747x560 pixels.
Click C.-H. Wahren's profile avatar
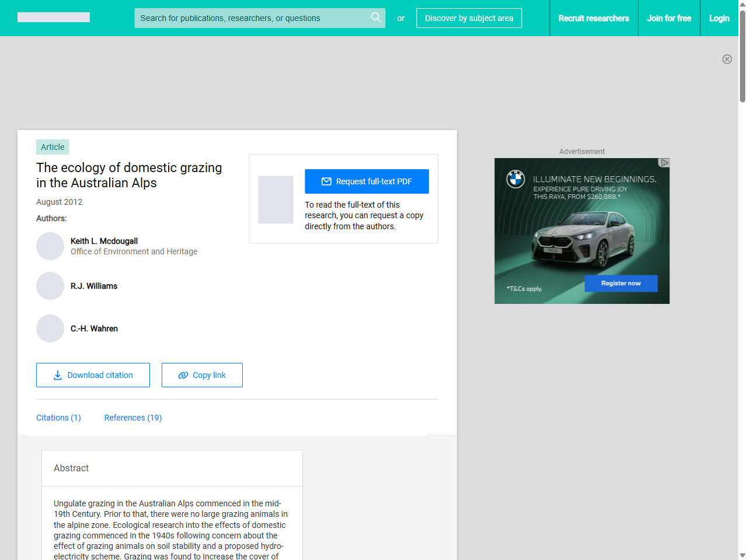(x=50, y=328)
